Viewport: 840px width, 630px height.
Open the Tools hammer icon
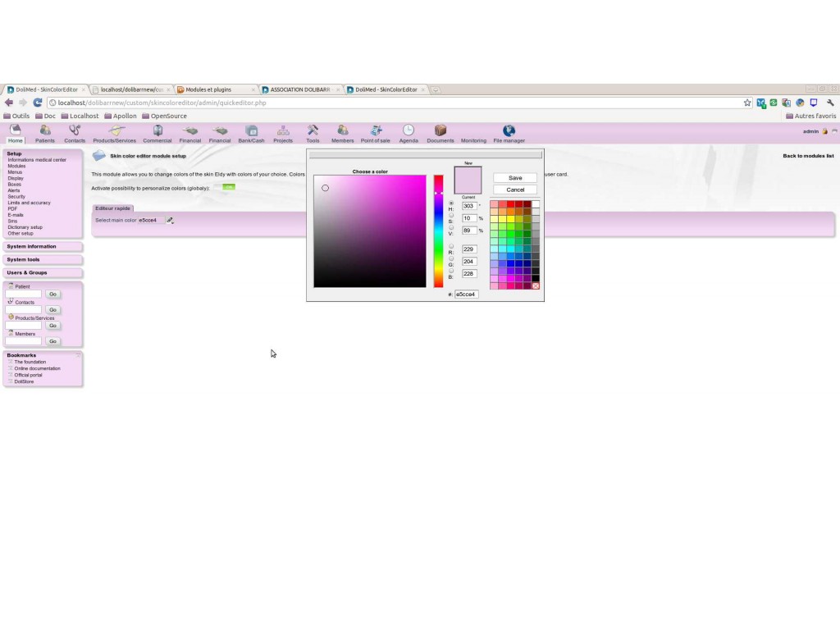313,130
